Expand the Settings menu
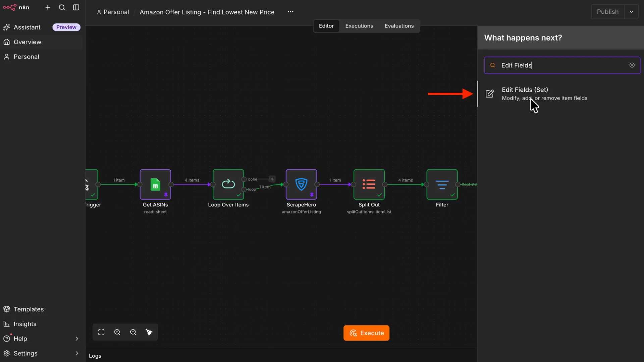Screen dimensions: 644x362 (x=42, y=353)
